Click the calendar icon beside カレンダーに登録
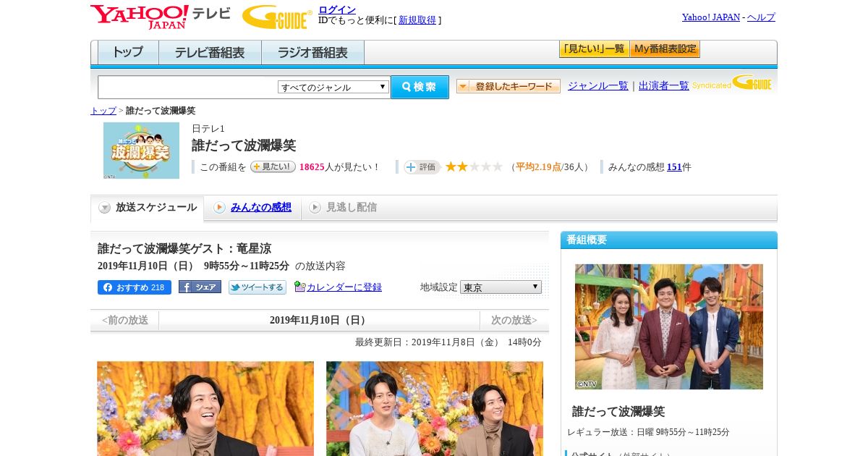 pos(299,287)
